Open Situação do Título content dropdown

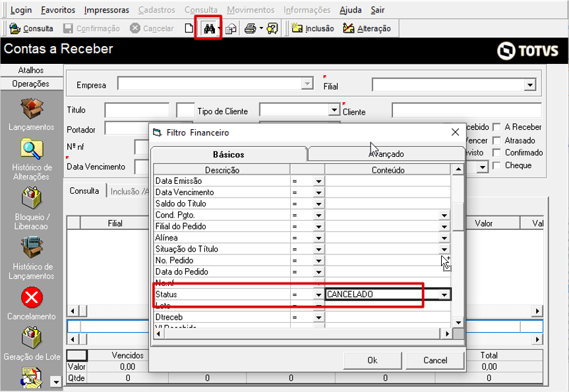tap(444, 250)
